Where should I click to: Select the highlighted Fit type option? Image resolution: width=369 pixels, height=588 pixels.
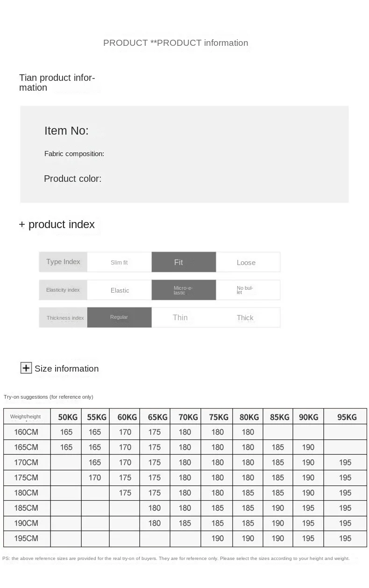(184, 262)
